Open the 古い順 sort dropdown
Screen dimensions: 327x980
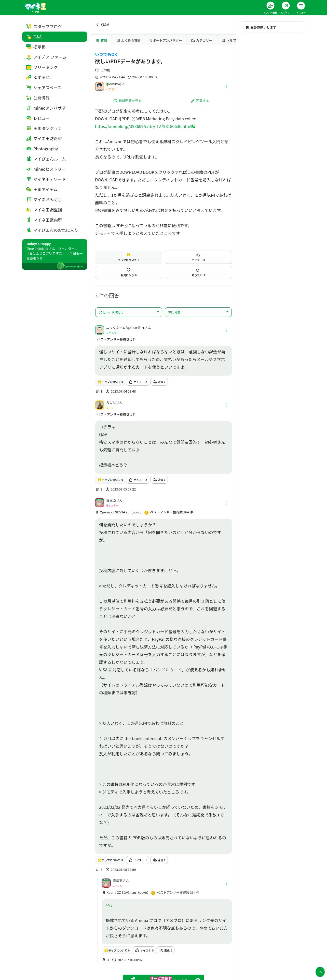point(198,312)
